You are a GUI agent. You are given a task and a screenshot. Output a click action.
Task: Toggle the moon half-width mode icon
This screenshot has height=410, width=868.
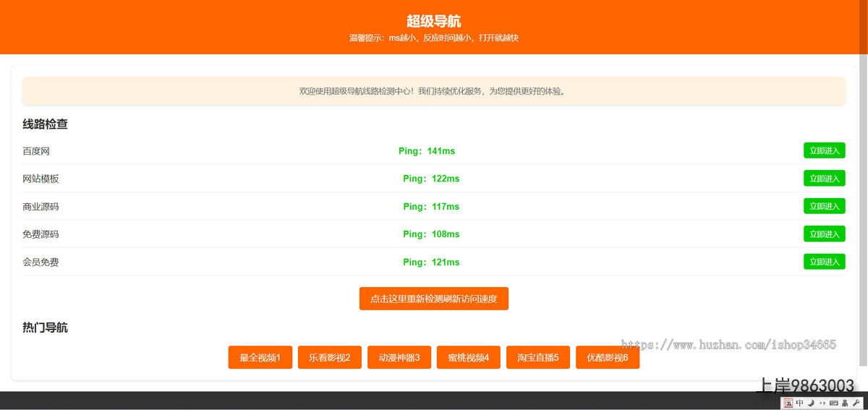811,403
